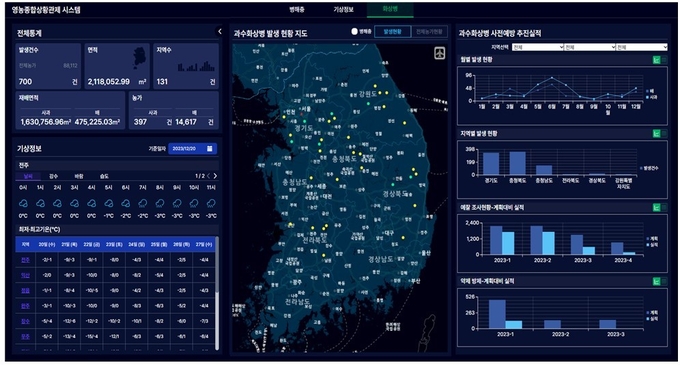Switch to the 기상정보 top tab
This screenshot has height=365, width=680.
coord(343,10)
